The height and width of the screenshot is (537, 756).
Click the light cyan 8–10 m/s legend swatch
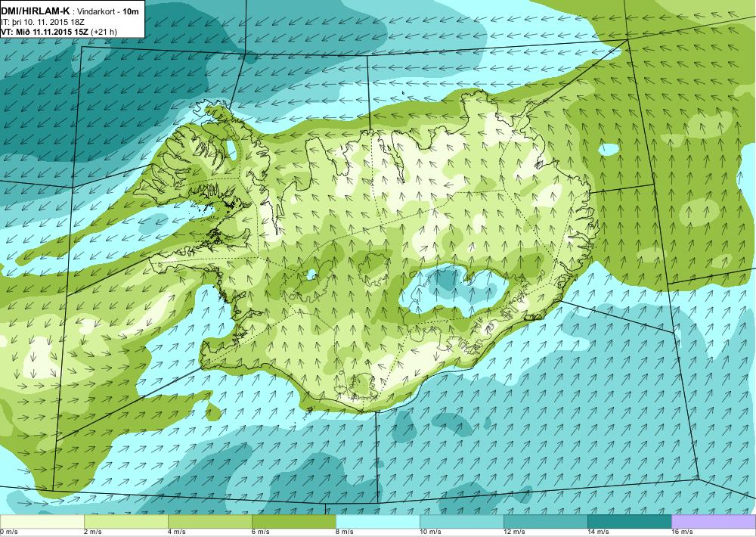point(377,522)
